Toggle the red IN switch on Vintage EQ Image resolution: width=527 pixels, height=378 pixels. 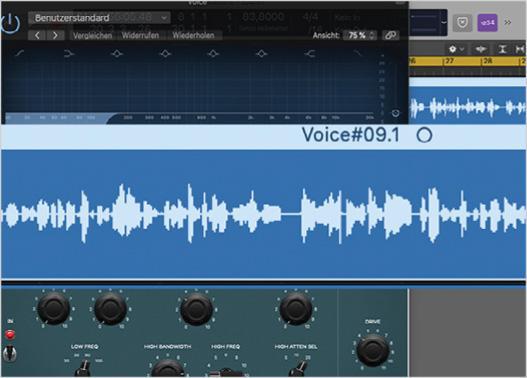tap(10, 335)
